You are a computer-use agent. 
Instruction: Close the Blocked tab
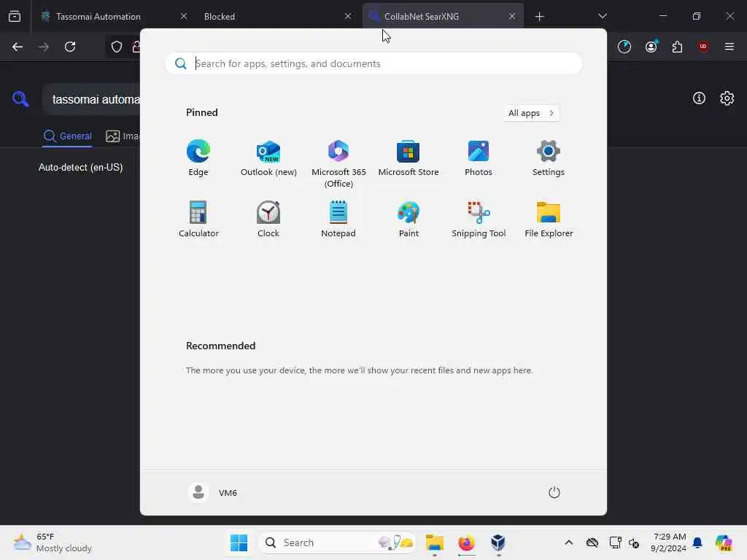click(x=348, y=16)
